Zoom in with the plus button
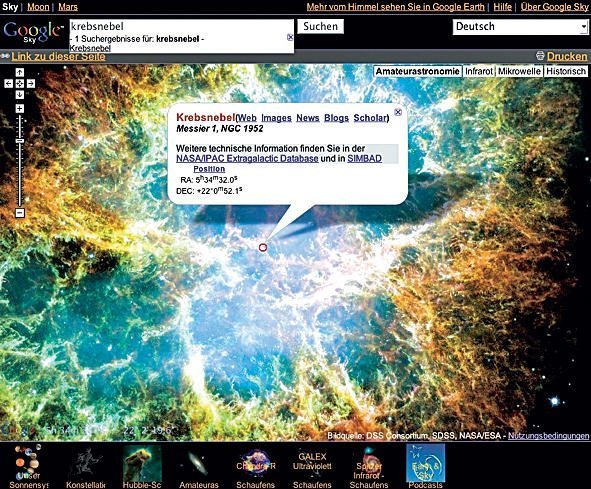The height and width of the screenshot is (489, 591). pyautogui.click(x=20, y=109)
